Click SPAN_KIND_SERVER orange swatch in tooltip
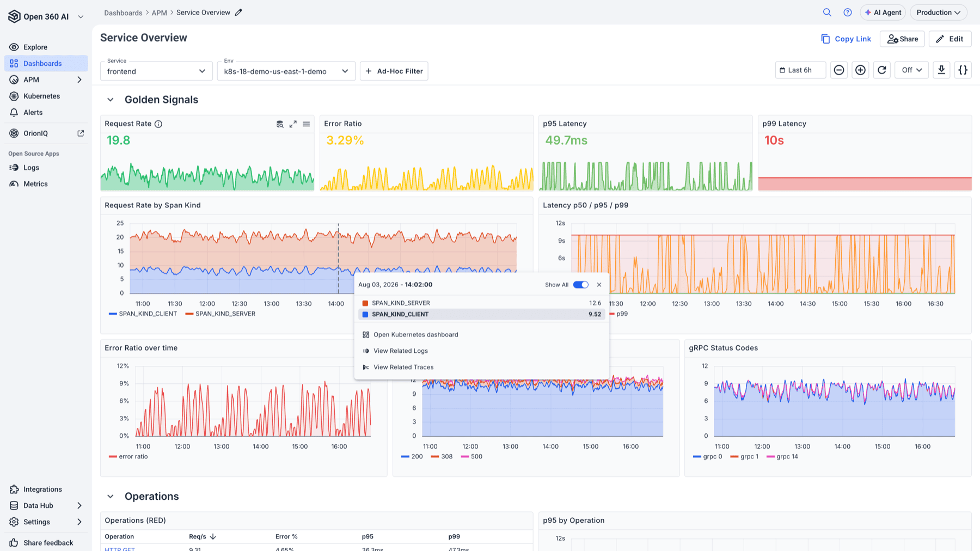Image resolution: width=980 pixels, height=551 pixels. tap(365, 303)
